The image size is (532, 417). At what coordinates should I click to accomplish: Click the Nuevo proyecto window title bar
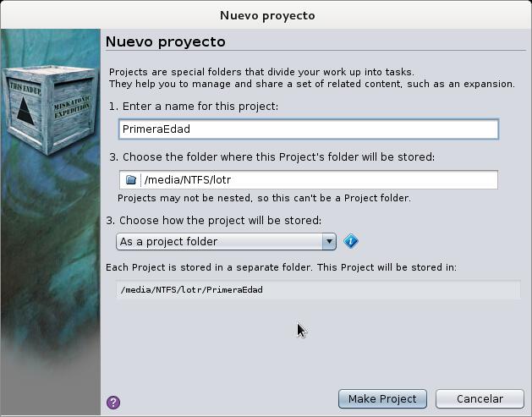pyautogui.click(x=266, y=15)
